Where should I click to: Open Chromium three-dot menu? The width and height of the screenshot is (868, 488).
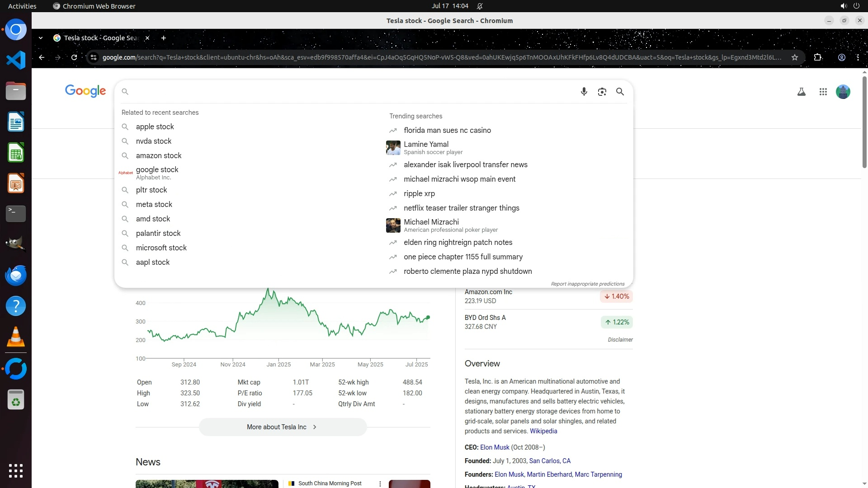click(858, 57)
